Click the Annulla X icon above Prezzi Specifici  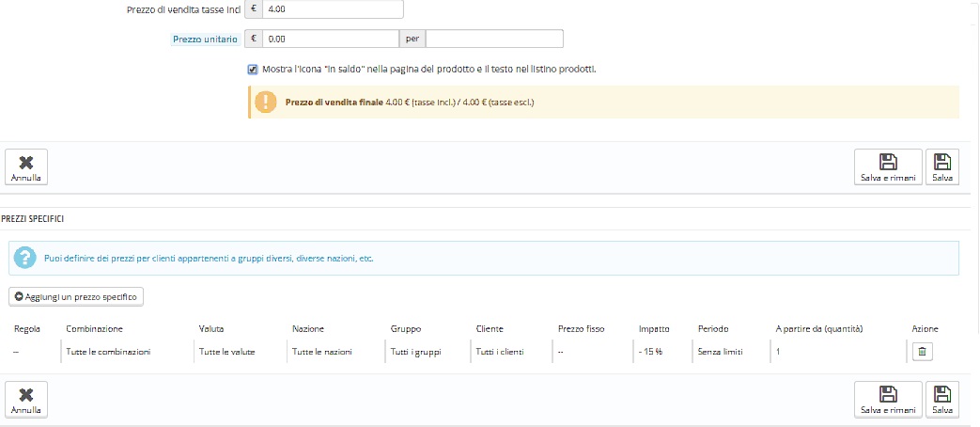coord(26,162)
